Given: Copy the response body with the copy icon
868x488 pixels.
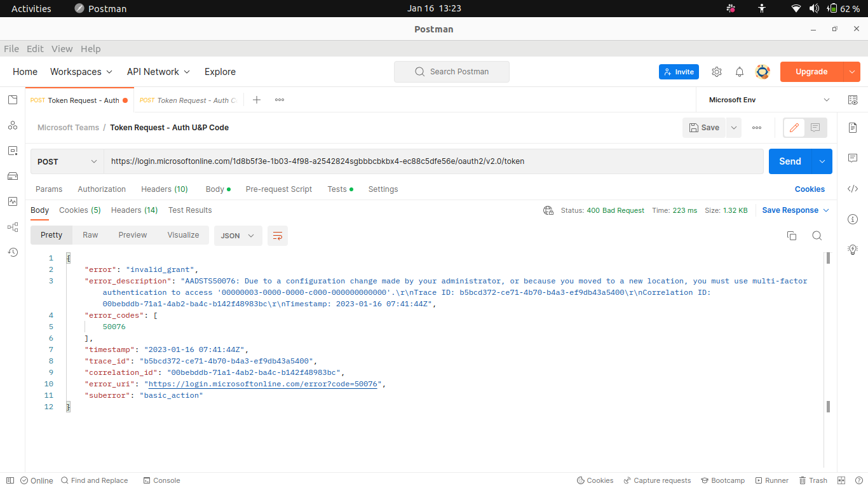Looking at the screenshot, I should click(x=792, y=236).
